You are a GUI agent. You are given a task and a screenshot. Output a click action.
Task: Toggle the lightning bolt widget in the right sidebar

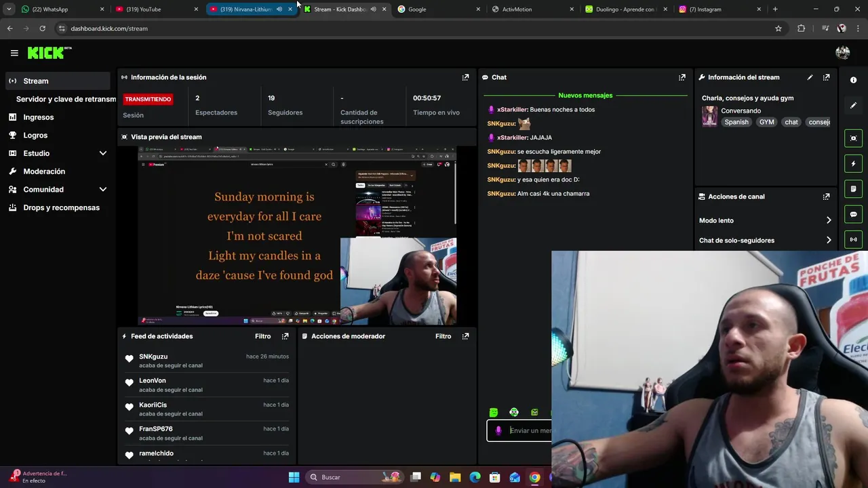[x=853, y=163]
